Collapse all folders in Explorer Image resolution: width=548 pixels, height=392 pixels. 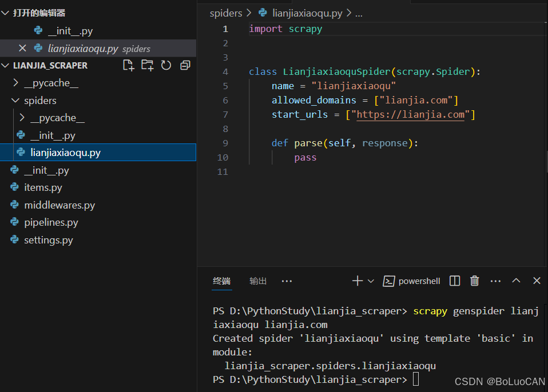pyautogui.click(x=184, y=65)
